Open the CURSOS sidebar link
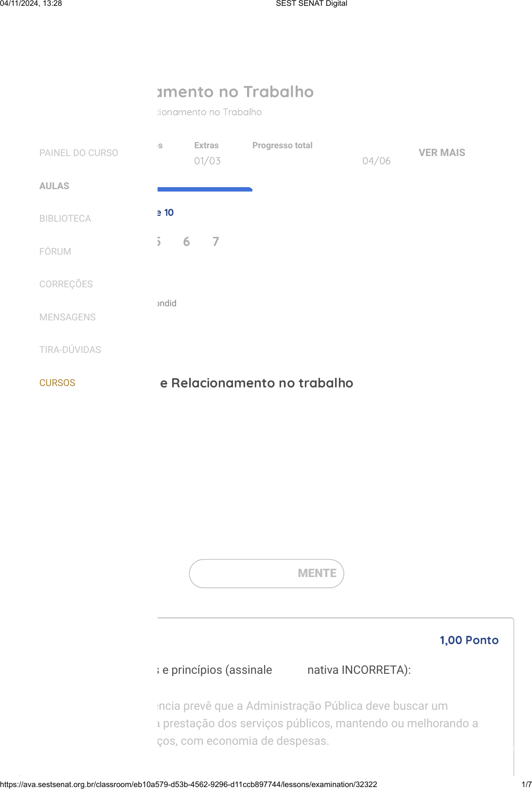Screen dimensions: 532x789 click(57, 383)
